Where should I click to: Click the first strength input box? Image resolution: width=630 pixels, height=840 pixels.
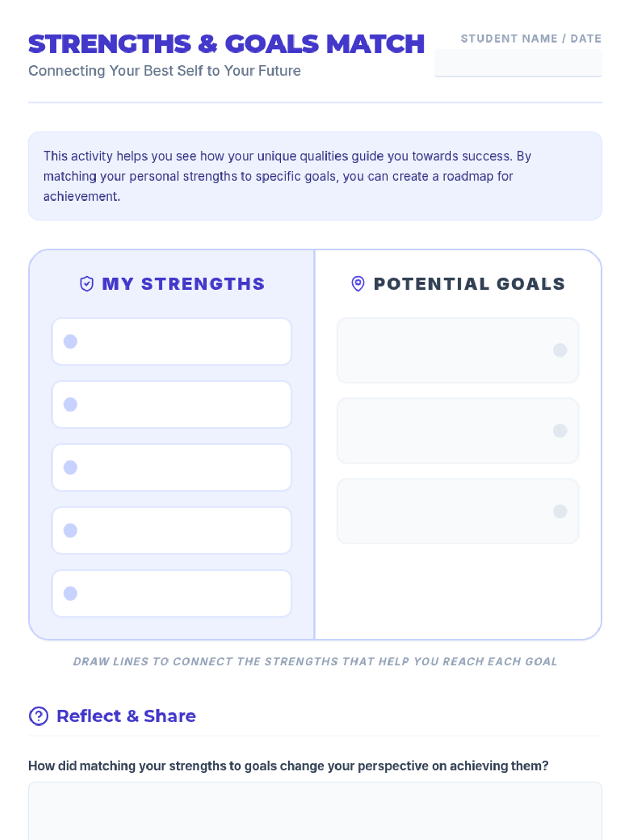tap(178, 342)
